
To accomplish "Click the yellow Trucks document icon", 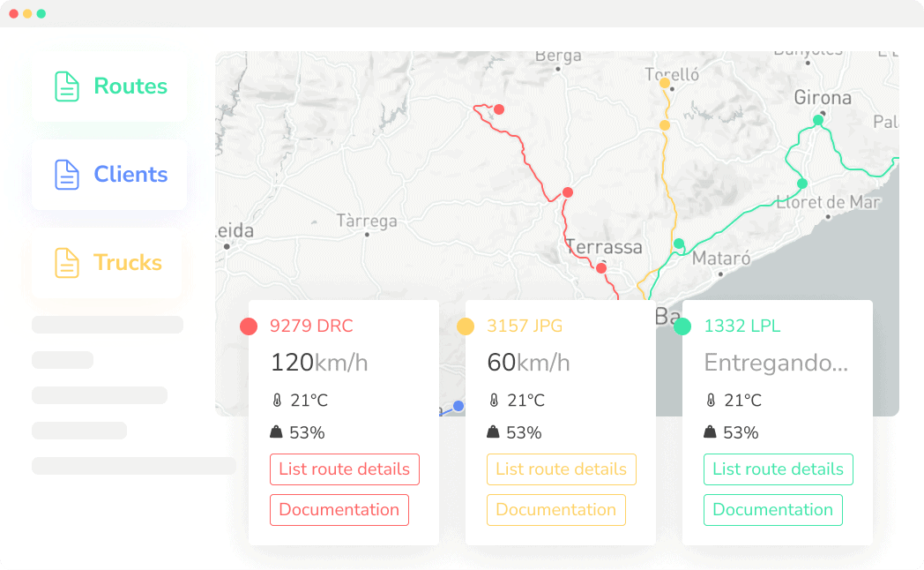I will [x=67, y=263].
